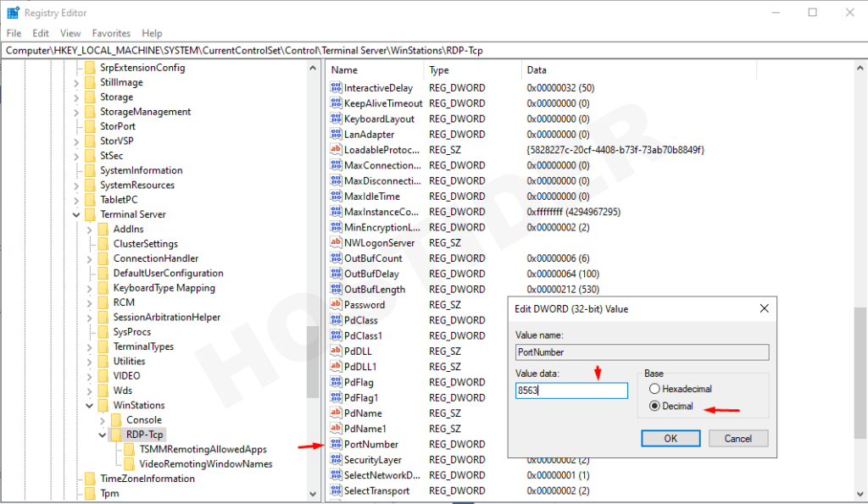The height and width of the screenshot is (504, 868).
Task: Click the NWLogonServer string value icon
Action: (x=336, y=242)
